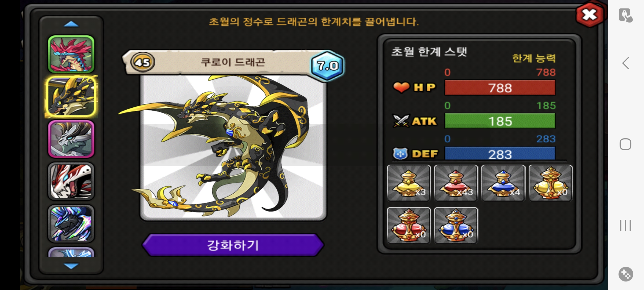Choose the red and white dragon thumbnail
Viewport: 644px width, 290px height.
tap(71, 181)
